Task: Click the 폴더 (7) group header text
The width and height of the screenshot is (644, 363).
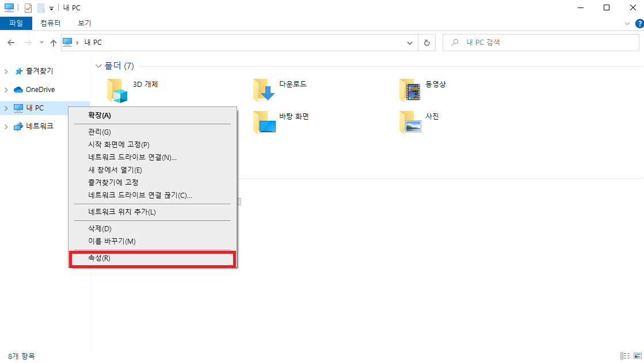Action: [x=119, y=66]
